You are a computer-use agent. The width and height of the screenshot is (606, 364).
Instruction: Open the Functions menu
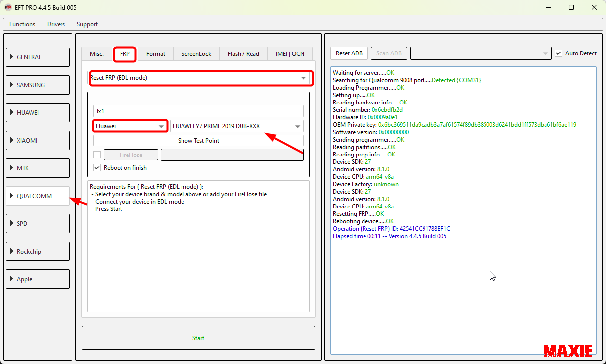click(x=22, y=24)
